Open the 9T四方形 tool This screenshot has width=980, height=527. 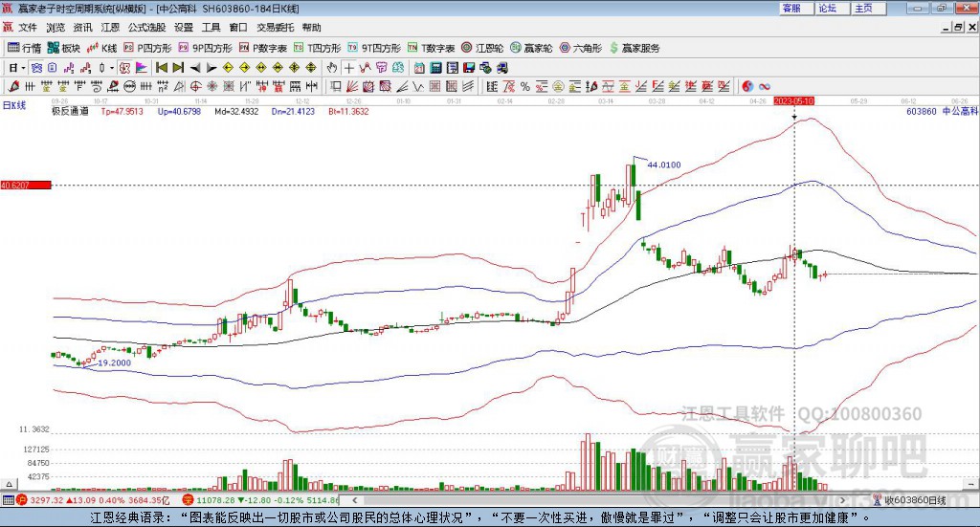tap(374, 48)
